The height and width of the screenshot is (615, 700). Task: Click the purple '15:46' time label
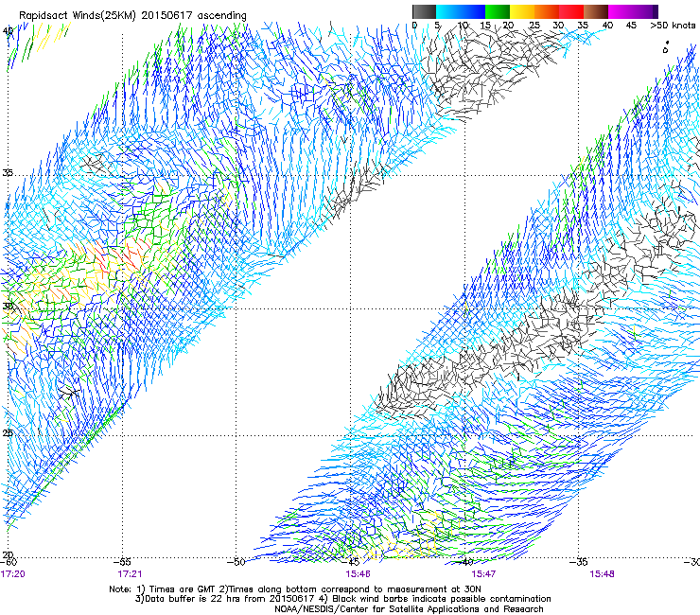[x=358, y=574]
